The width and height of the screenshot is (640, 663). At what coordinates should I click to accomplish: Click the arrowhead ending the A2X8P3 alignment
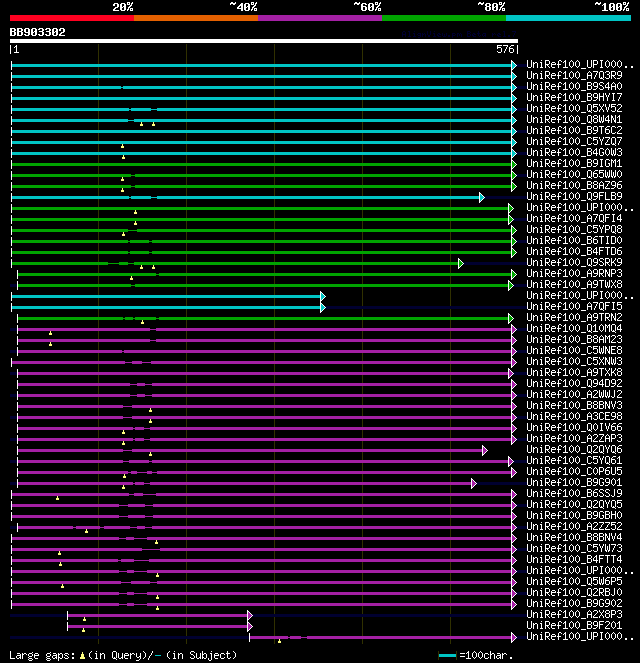[x=250, y=615]
